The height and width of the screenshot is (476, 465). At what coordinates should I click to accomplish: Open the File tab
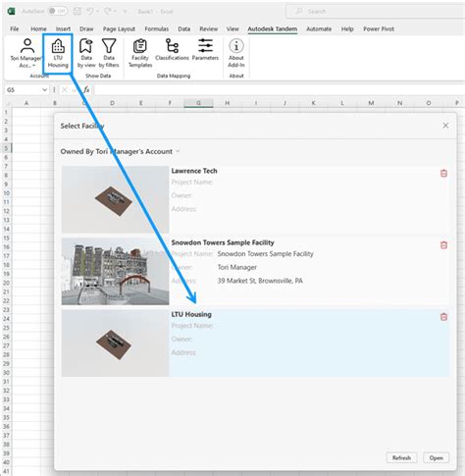[x=15, y=28]
